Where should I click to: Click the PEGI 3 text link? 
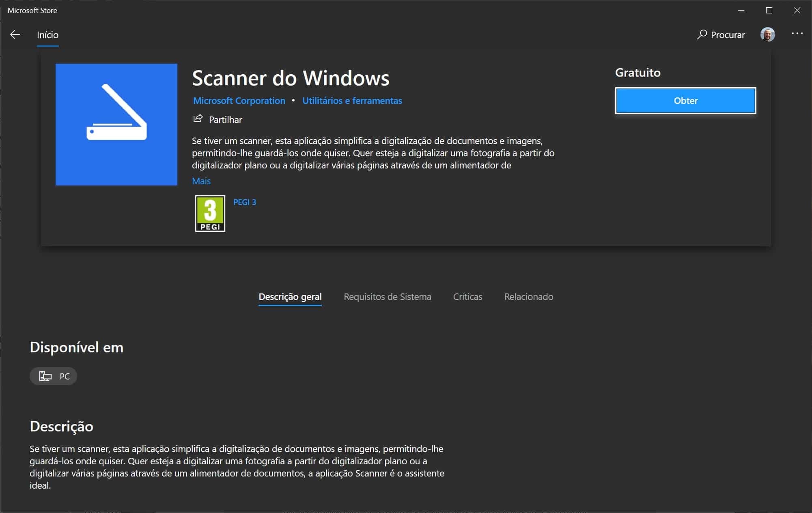pos(244,202)
